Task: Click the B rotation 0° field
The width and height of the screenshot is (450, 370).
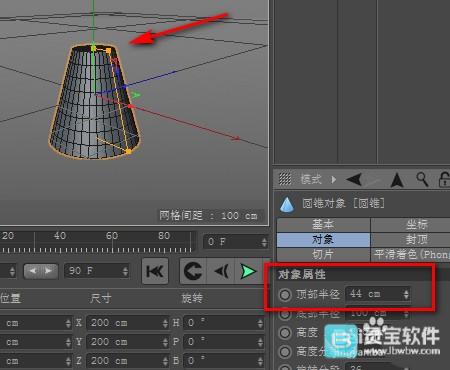Action: click(x=224, y=361)
